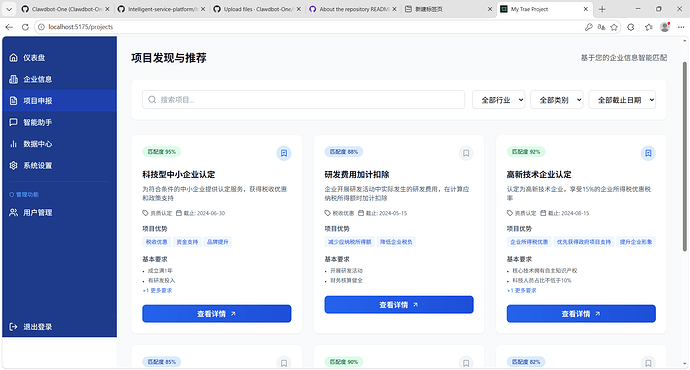Switch to About the repository README tab
The width and height of the screenshot is (690, 370).
(x=353, y=9)
